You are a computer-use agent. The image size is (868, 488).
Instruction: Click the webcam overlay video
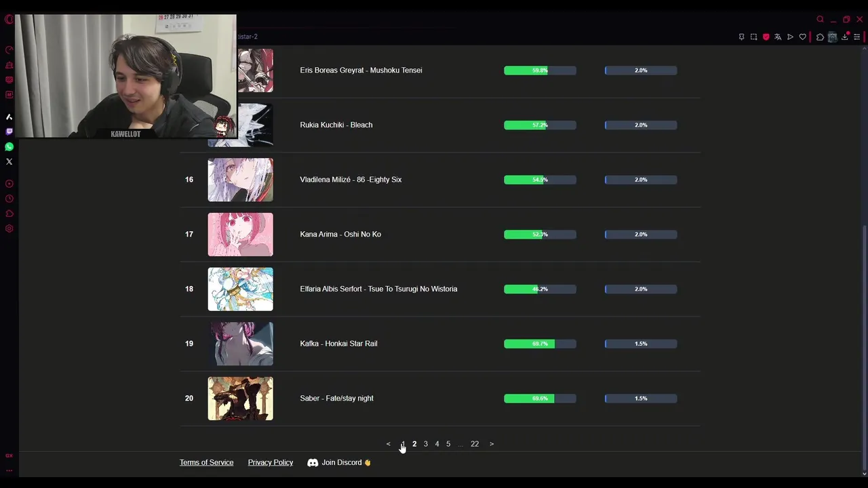tap(125, 76)
